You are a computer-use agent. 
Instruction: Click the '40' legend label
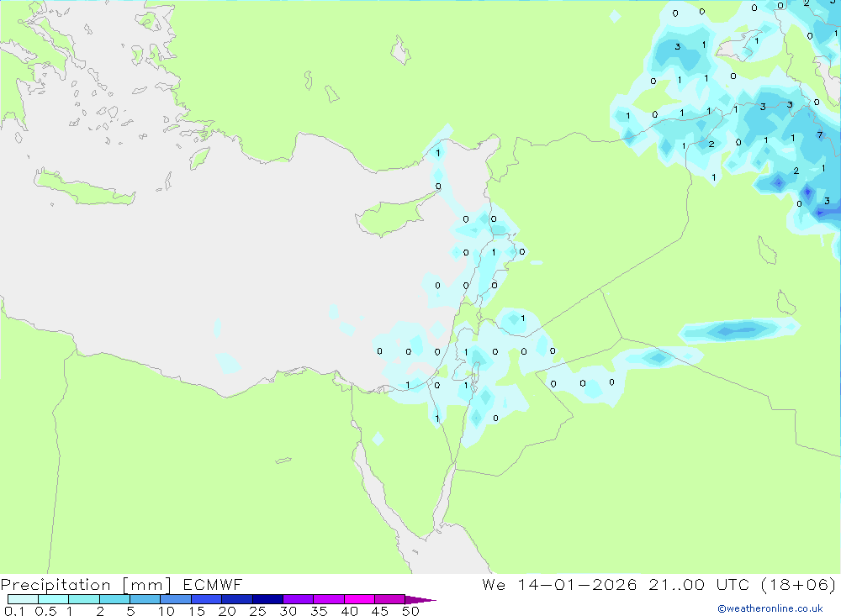click(x=349, y=611)
